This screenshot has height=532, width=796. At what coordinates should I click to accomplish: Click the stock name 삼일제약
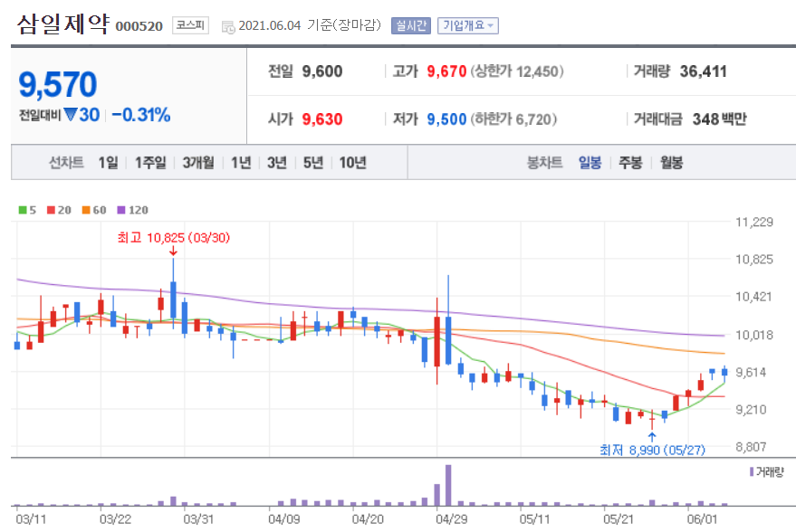click(63, 24)
